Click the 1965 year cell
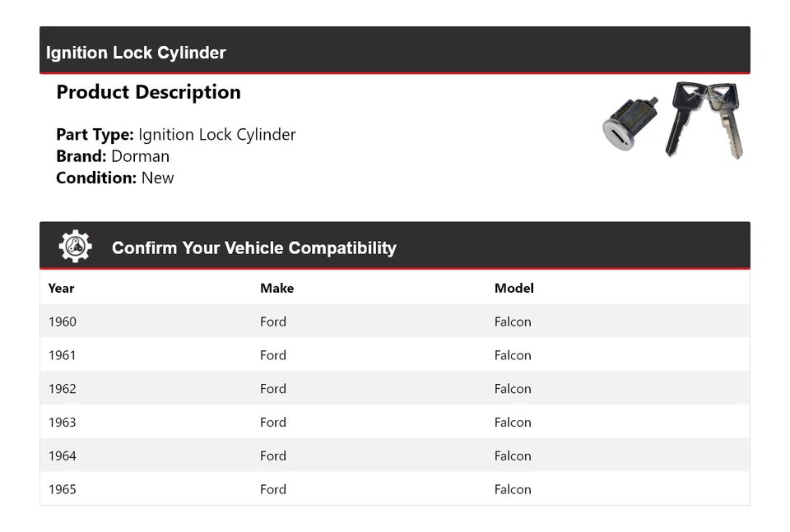The width and height of the screenshot is (790, 532). coord(63,489)
